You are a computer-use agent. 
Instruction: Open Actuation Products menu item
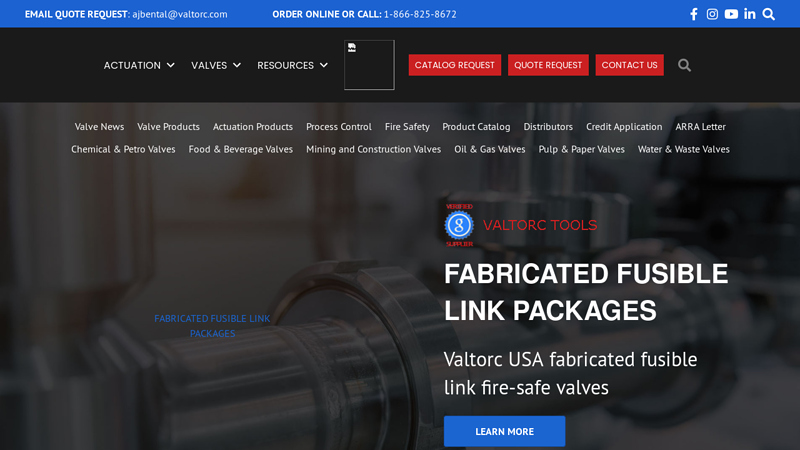coord(253,127)
